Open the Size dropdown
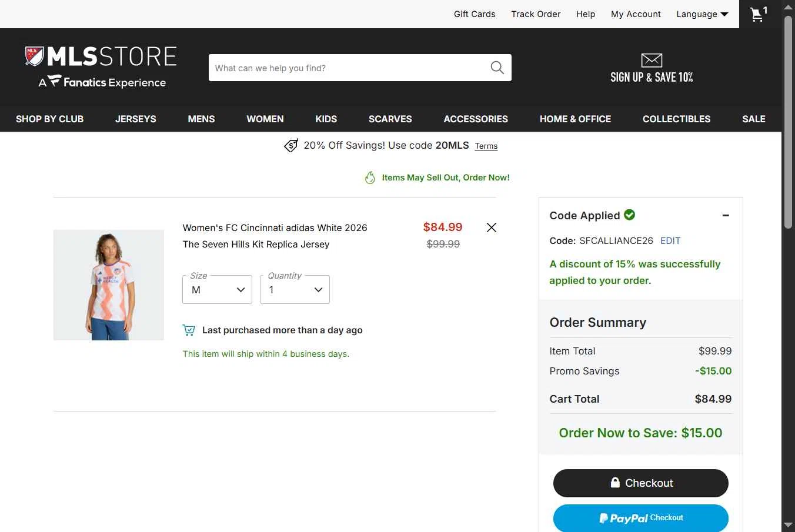 click(217, 290)
